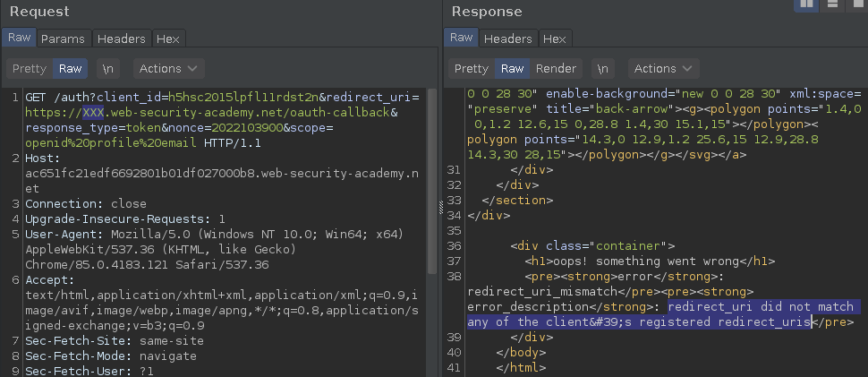
Task: Select Pretty view in Request editor
Action: coord(30,69)
